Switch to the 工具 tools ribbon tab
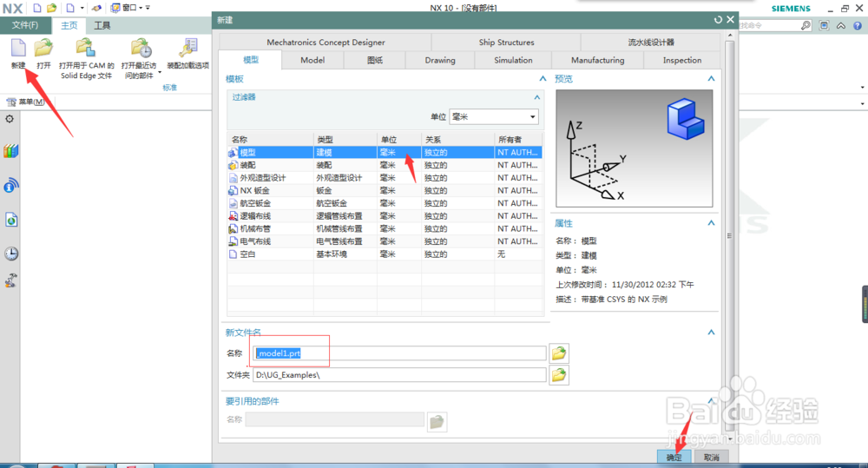Viewport: 868px width, 468px height. pos(102,25)
